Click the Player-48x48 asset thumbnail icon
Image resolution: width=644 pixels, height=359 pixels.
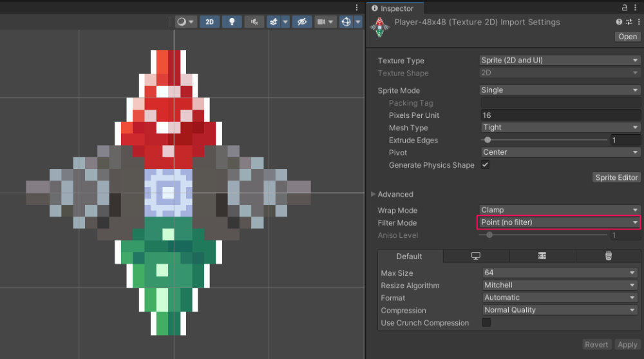tap(380, 28)
